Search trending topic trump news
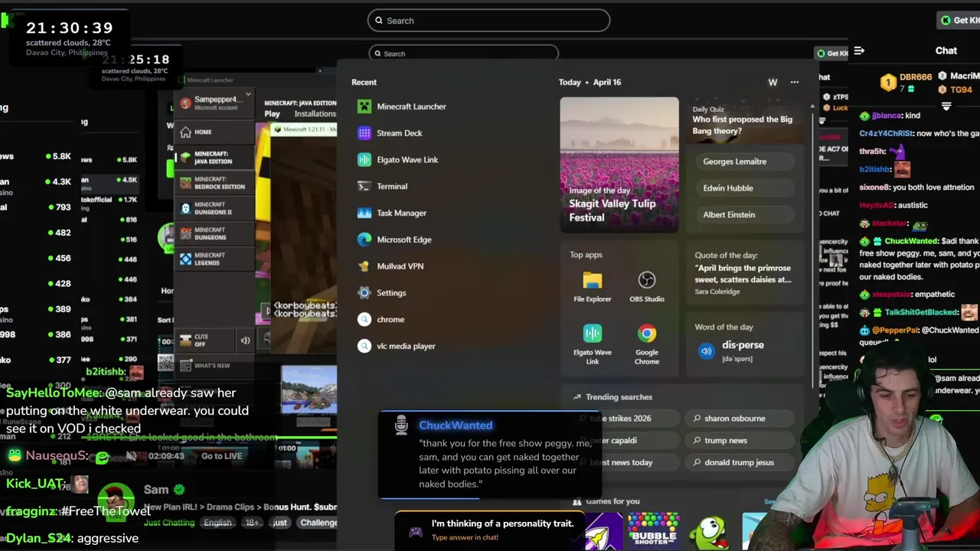Screen dimensions: 980x551 [x=739, y=441]
